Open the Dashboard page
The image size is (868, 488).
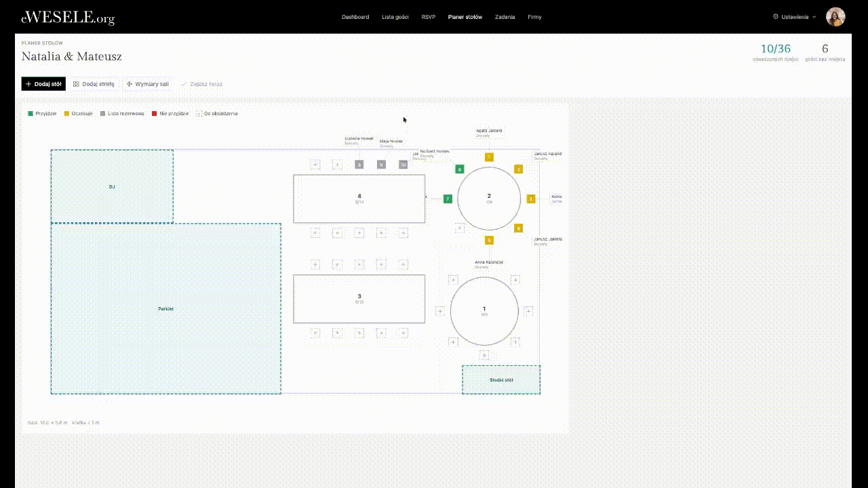355,17
